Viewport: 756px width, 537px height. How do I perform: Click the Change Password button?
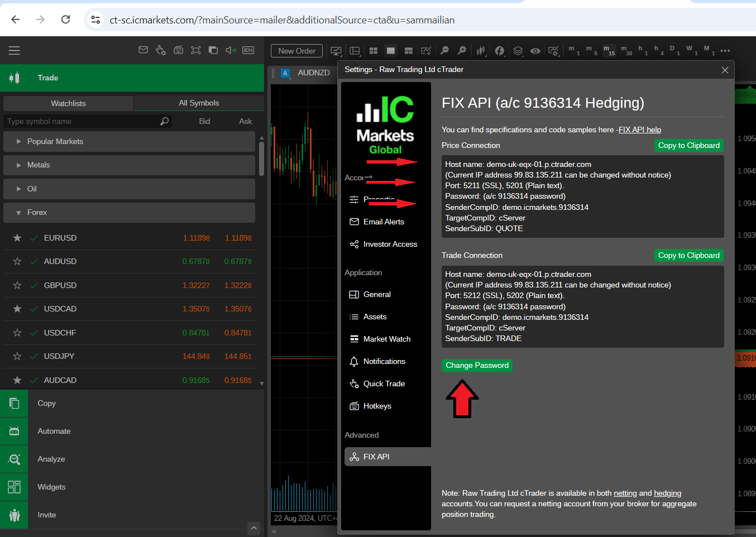(477, 365)
